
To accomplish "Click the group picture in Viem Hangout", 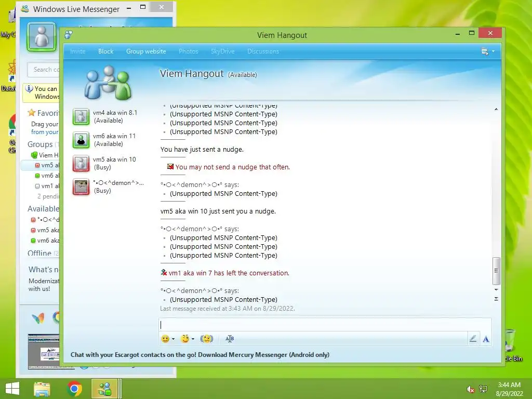I will point(108,83).
